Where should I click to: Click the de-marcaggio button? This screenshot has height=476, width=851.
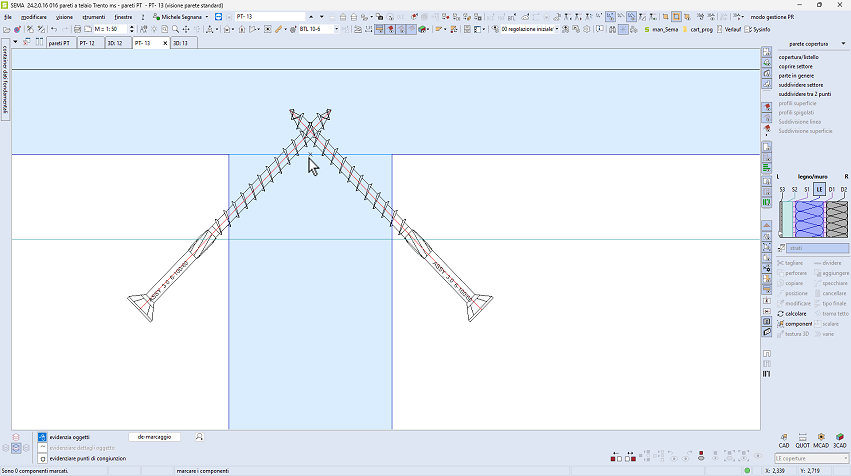click(x=154, y=437)
